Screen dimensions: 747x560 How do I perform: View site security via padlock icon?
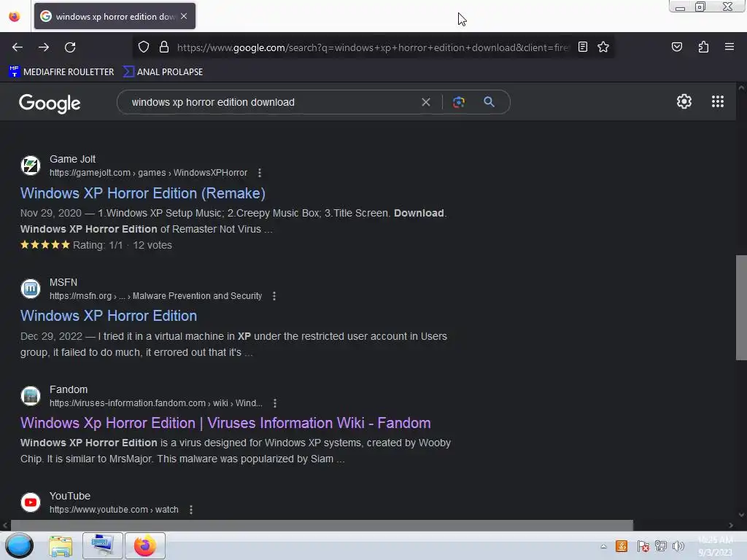point(164,47)
